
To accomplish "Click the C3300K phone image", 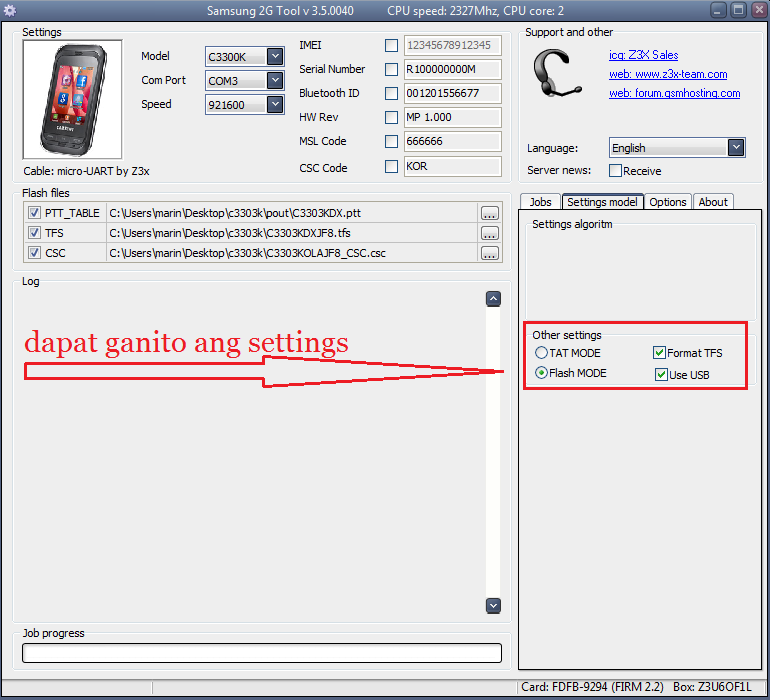I will tap(72, 100).
